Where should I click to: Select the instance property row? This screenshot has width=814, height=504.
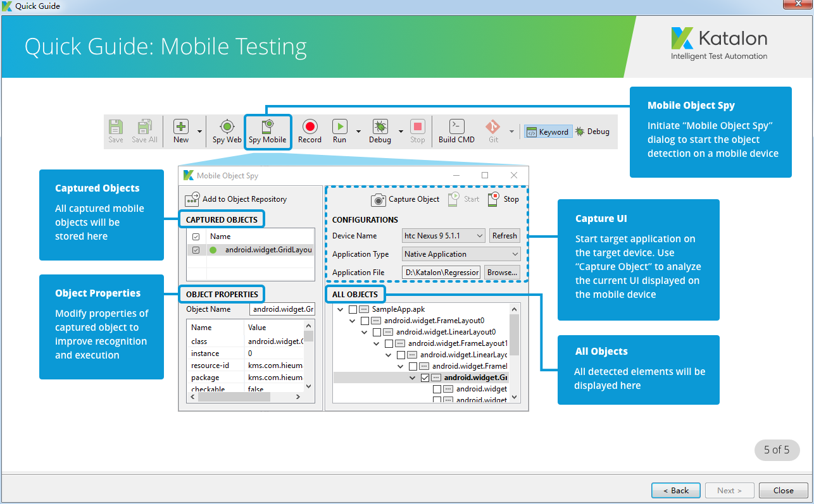coord(245,353)
